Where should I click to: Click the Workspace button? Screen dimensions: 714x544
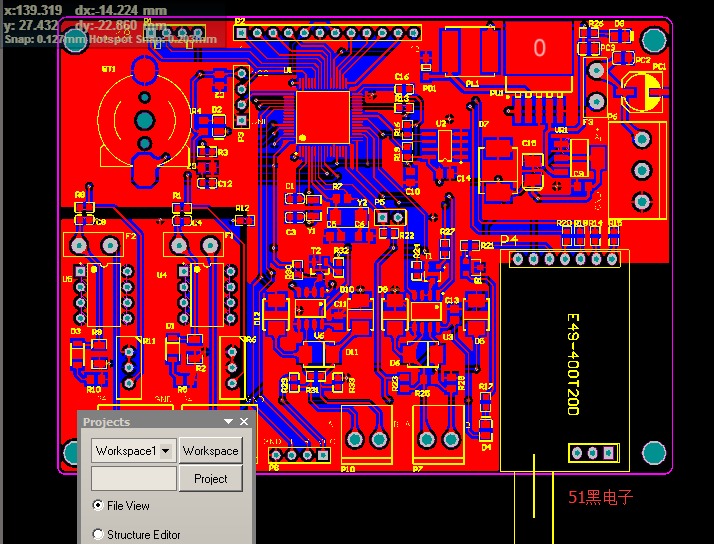coord(210,451)
